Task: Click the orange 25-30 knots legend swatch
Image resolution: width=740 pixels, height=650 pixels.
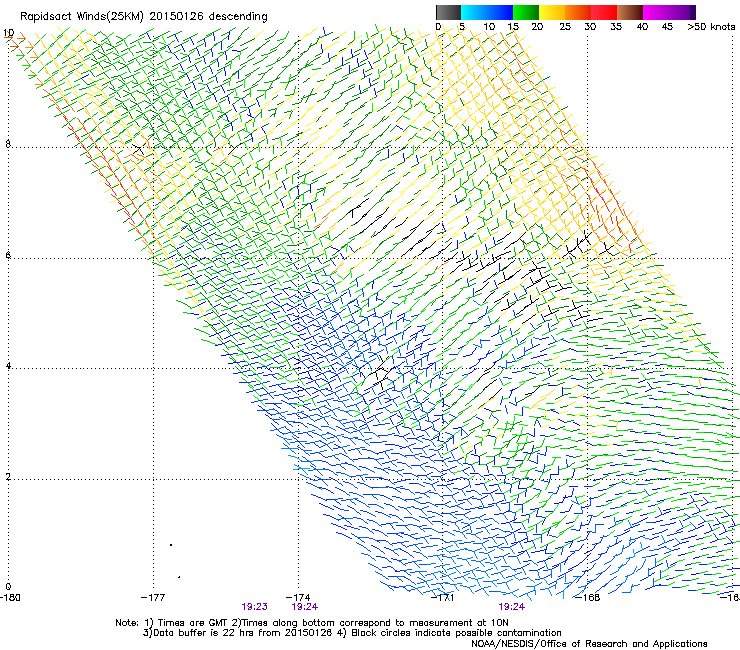Action: (x=578, y=12)
